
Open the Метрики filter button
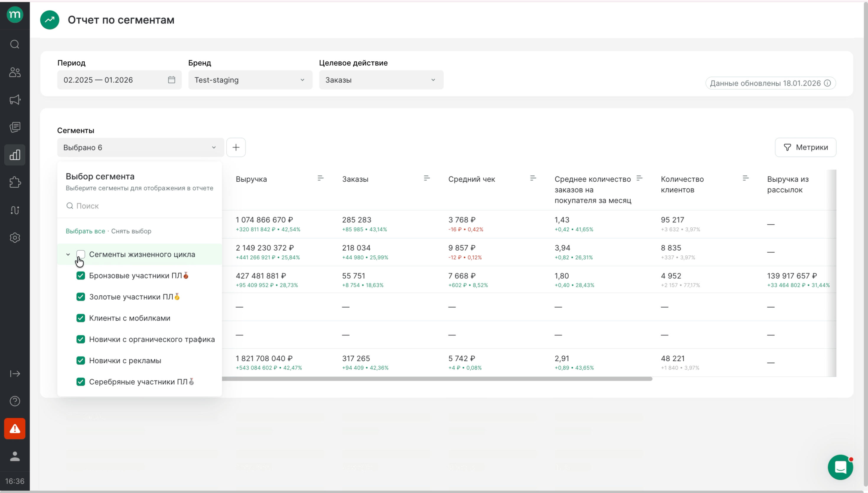click(x=805, y=147)
